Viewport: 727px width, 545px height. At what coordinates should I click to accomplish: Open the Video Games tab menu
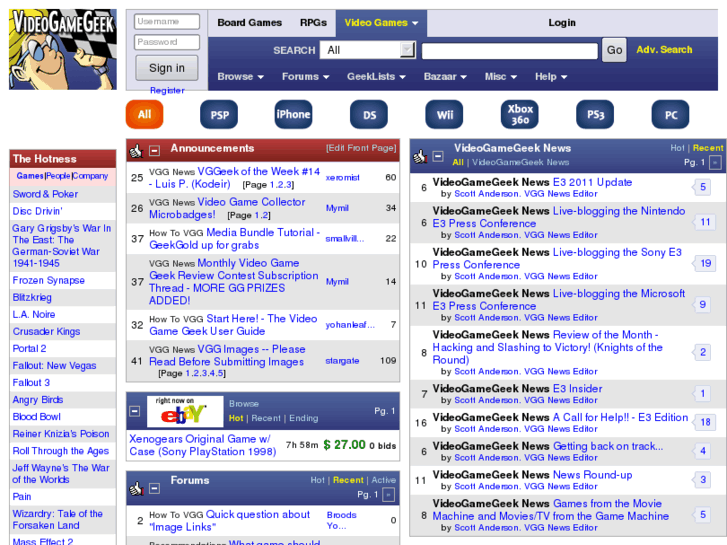381,23
